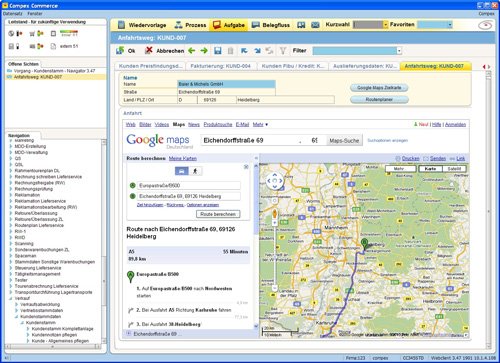Click the Maps-Suche button

[344, 141]
